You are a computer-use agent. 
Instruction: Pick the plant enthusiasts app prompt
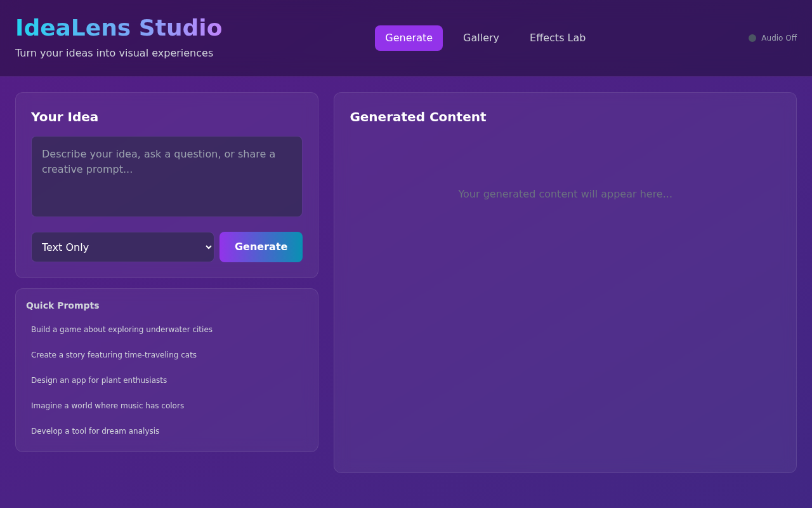[x=99, y=380]
